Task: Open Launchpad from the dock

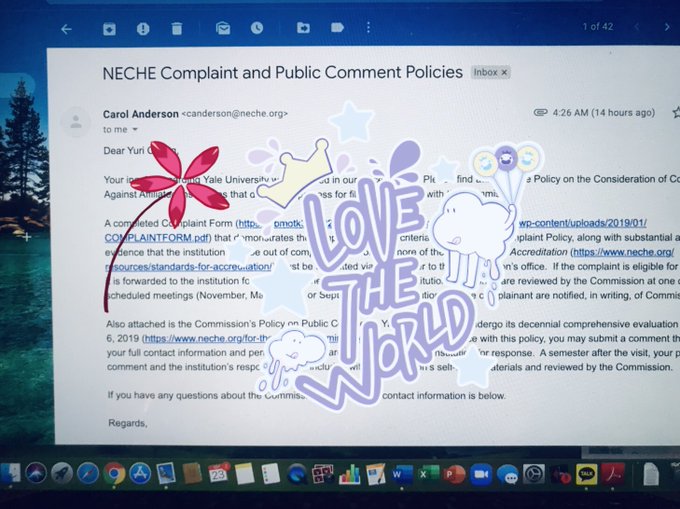Action: tap(62, 473)
